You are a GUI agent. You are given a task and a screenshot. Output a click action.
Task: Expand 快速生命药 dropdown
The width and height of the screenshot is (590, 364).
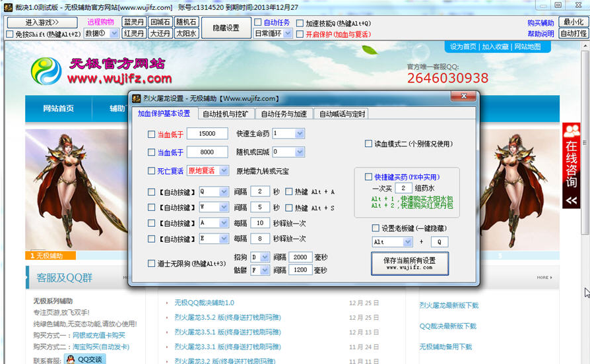pos(300,133)
